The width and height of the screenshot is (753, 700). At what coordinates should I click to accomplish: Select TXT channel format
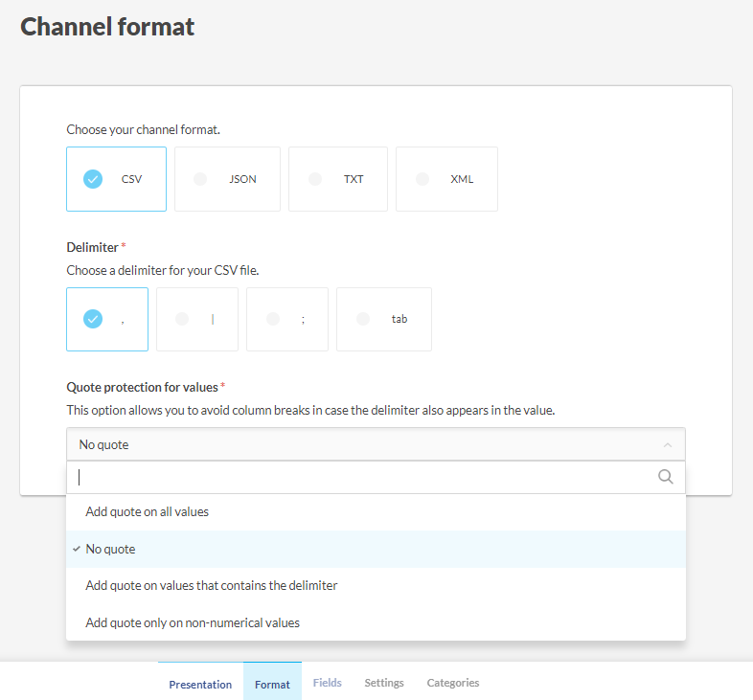[x=337, y=179]
